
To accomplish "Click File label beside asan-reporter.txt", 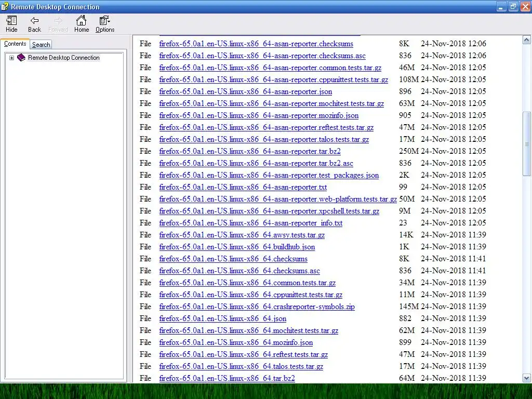I will point(145,187).
